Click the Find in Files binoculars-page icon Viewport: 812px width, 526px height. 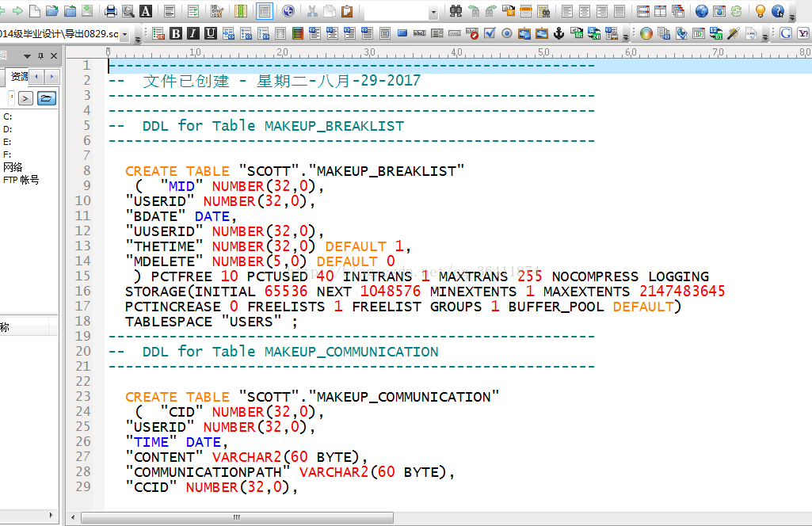pos(543,11)
